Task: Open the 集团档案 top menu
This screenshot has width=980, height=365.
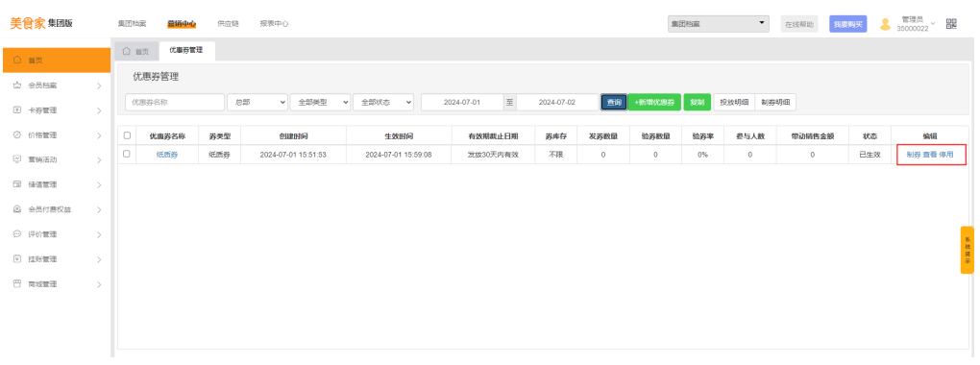Action: tap(132, 24)
